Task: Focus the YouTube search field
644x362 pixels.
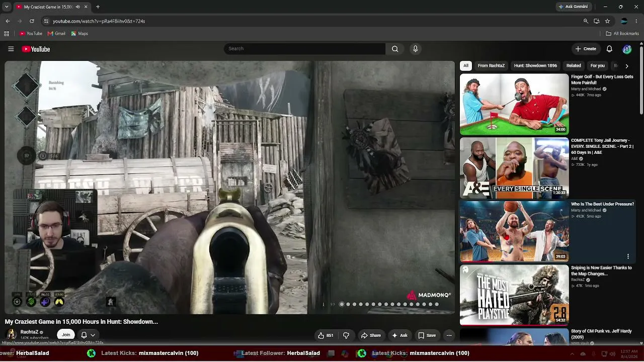Action: [x=304, y=49]
